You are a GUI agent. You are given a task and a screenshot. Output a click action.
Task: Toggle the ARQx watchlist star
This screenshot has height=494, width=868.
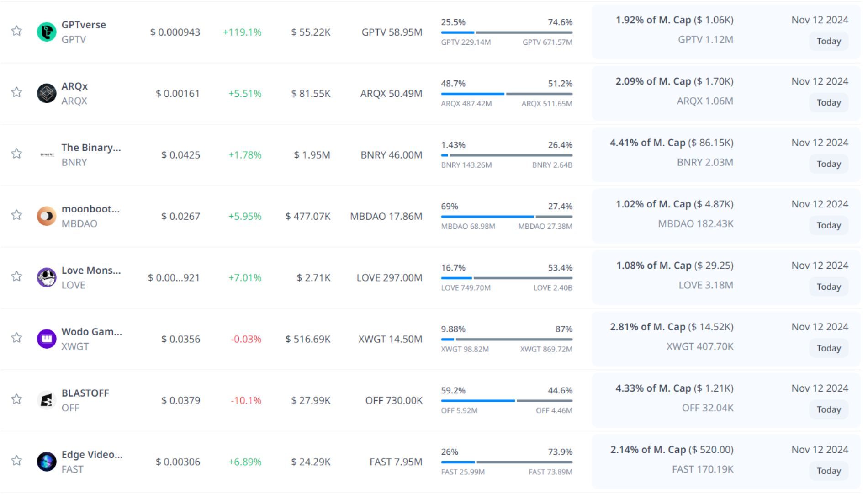coord(17,92)
